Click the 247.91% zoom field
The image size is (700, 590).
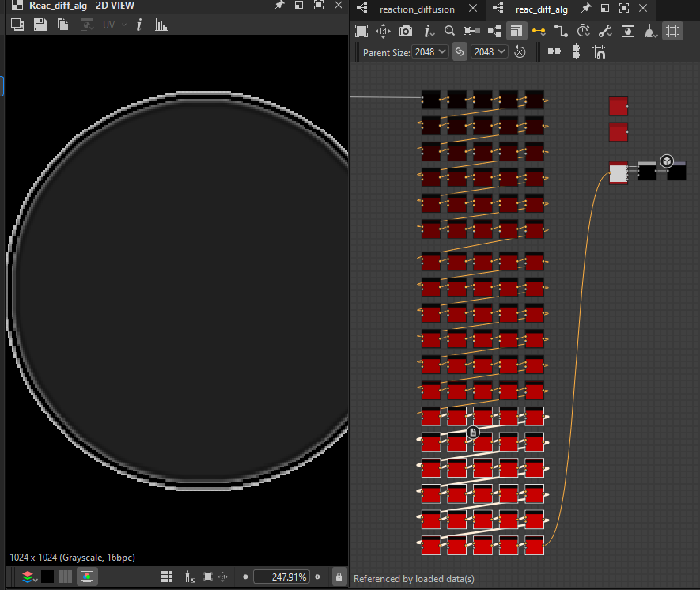point(282,577)
